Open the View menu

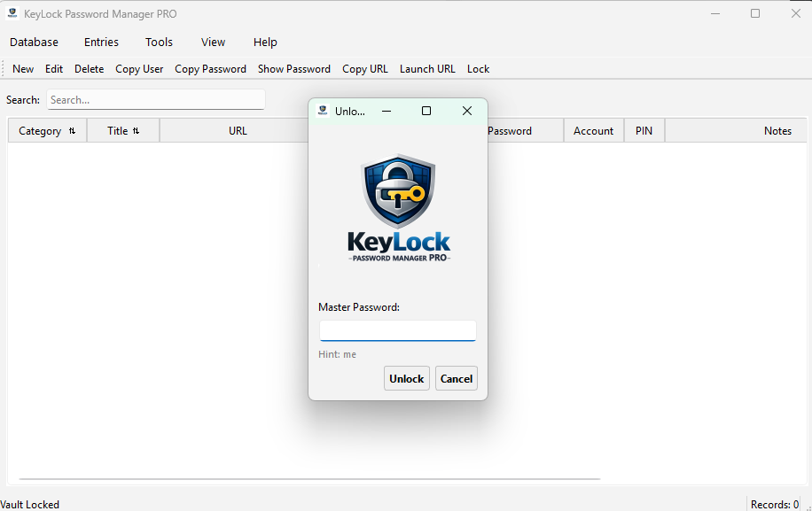213,42
